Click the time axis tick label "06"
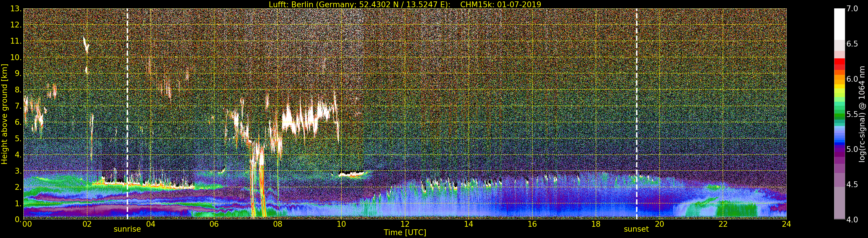This screenshot has width=868, height=238. (x=214, y=224)
